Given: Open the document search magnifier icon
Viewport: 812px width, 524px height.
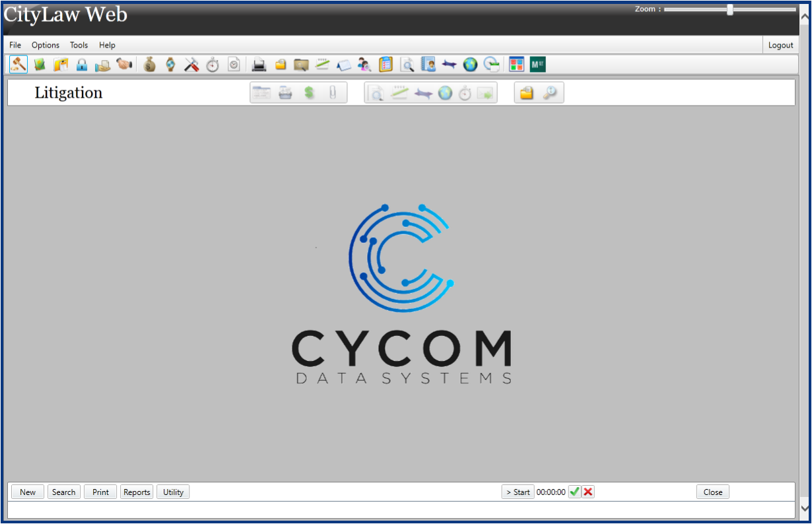Looking at the screenshot, I should click(407, 64).
